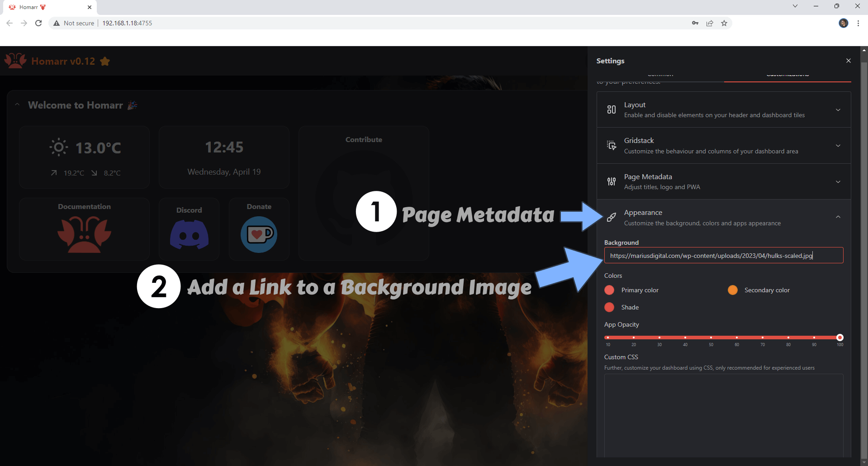This screenshot has height=466, width=868.
Task: Switch to the Common settings tab
Action: tap(660, 75)
